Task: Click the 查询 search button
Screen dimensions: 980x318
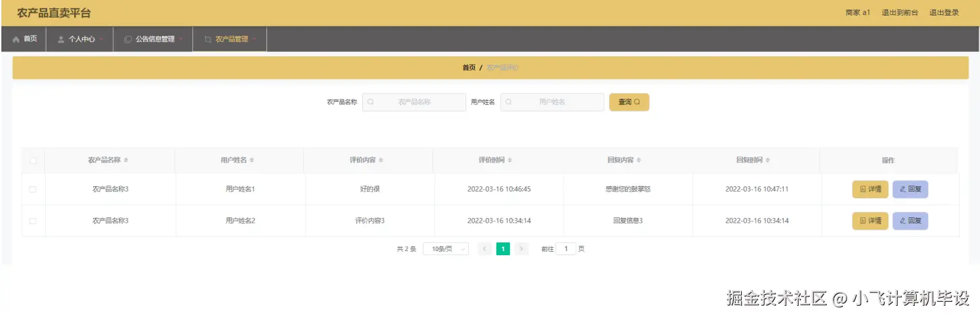Action: pyautogui.click(x=629, y=102)
